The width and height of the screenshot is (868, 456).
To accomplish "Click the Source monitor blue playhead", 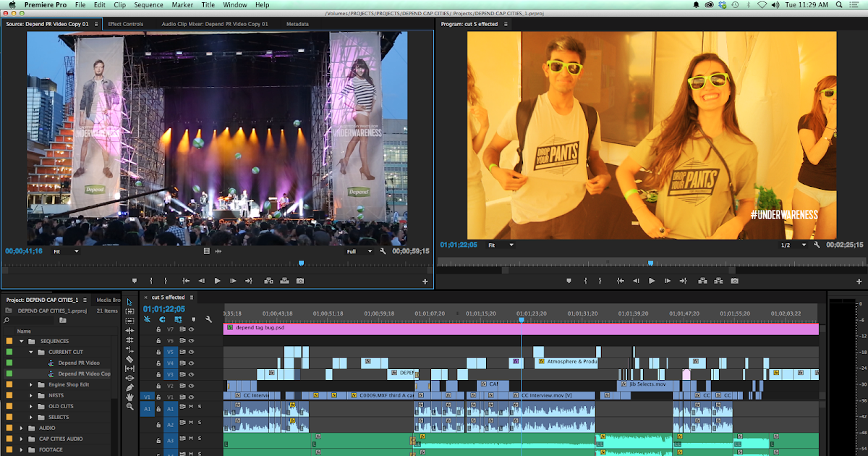I will 301,263.
